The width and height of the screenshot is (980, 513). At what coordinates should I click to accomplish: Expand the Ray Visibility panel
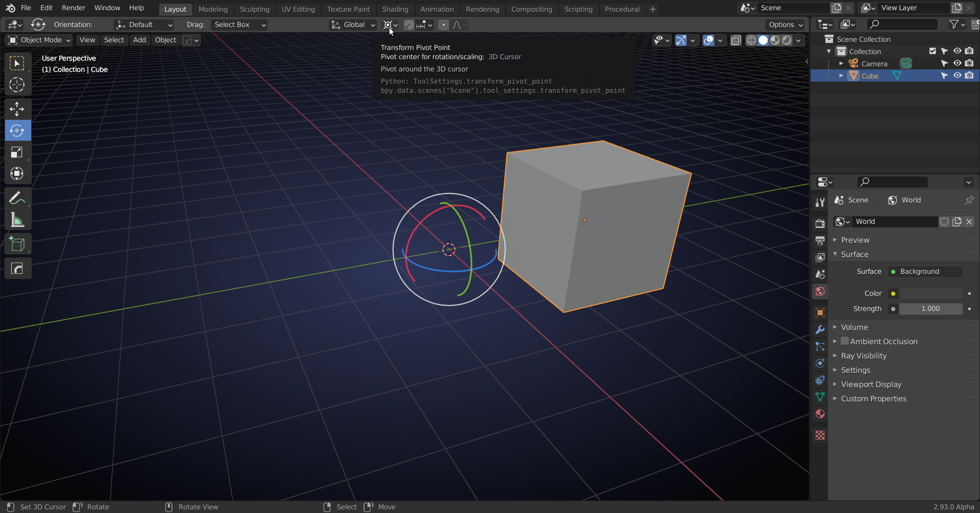click(864, 355)
